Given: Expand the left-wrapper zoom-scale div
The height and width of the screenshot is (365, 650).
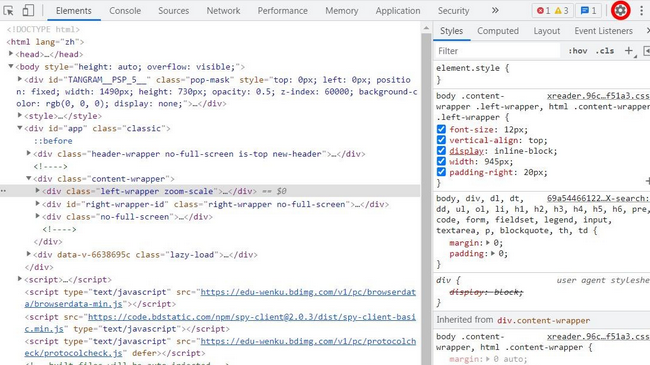Looking at the screenshot, I should click(37, 191).
